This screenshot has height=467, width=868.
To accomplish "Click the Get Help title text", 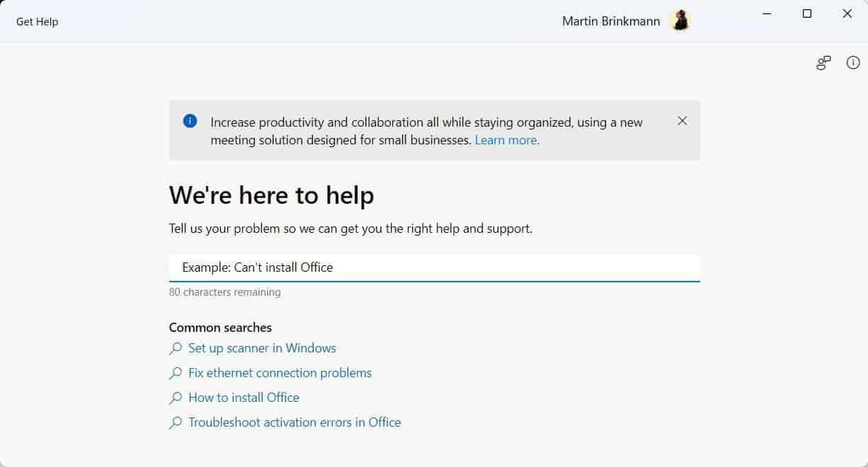I will pyautogui.click(x=38, y=22).
